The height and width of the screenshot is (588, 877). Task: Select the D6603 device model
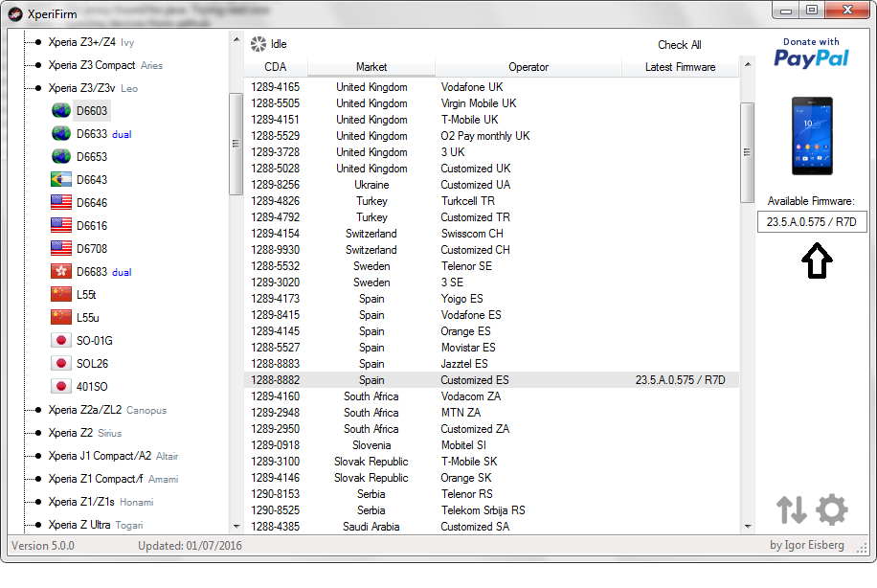tap(92, 111)
